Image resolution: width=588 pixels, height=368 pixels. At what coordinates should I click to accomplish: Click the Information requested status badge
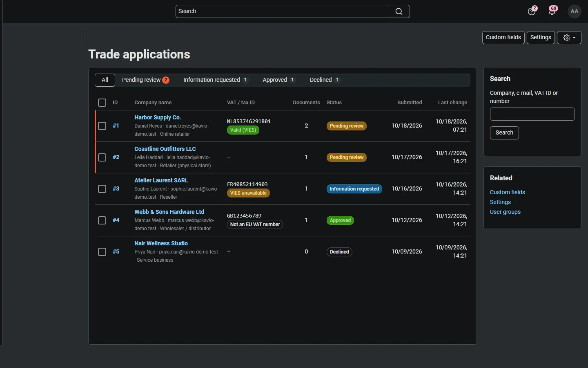click(x=354, y=189)
